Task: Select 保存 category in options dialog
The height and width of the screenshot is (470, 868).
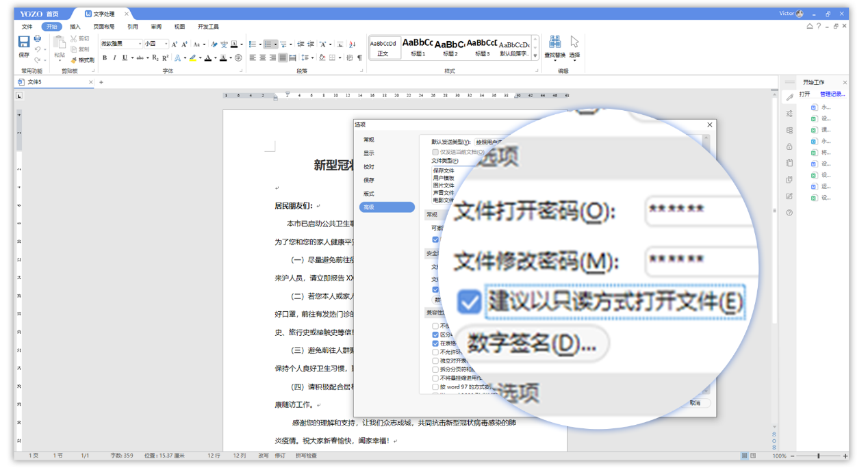Action: pyautogui.click(x=370, y=180)
